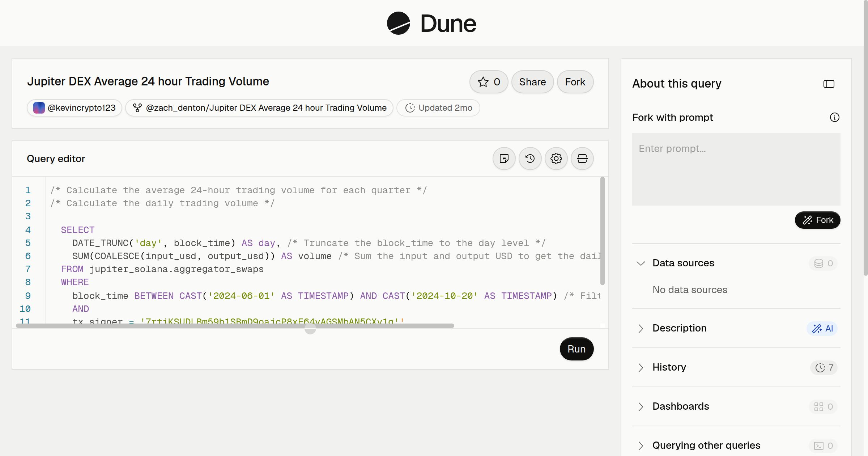
Task: Open the @zach_denton forked query link
Action: (259, 108)
